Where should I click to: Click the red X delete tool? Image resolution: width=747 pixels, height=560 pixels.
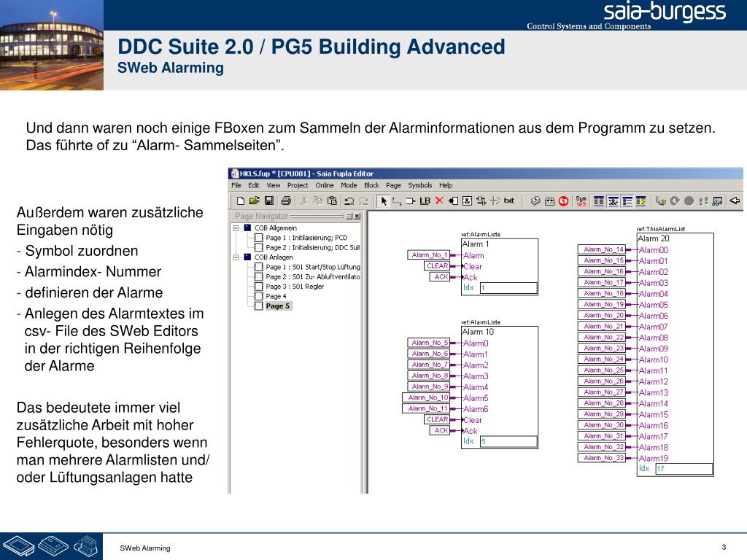point(439,201)
